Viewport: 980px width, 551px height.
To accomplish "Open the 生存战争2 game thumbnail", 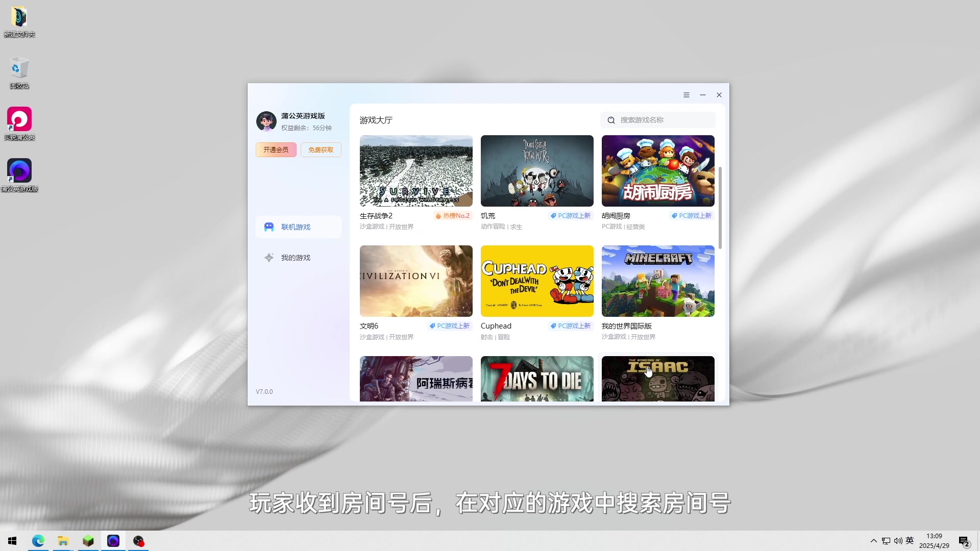I will pyautogui.click(x=416, y=171).
